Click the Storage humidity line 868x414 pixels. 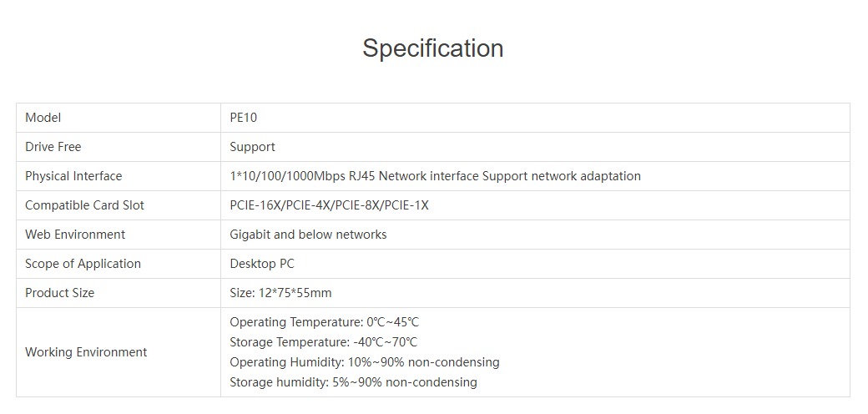353,382
